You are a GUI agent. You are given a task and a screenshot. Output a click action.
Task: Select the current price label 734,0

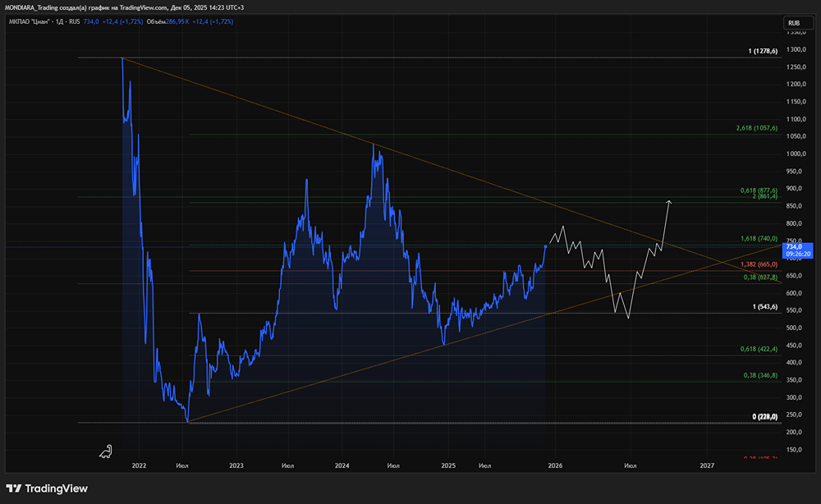point(797,250)
